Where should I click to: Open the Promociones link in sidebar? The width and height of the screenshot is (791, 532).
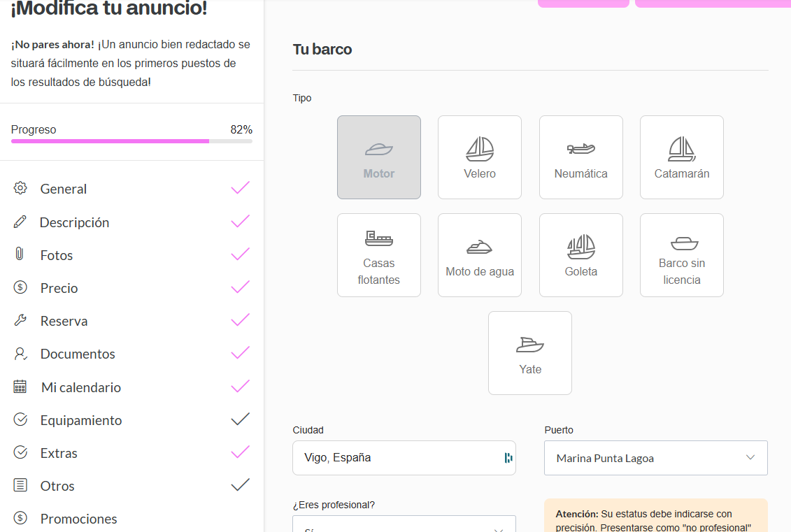pyautogui.click(x=78, y=519)
